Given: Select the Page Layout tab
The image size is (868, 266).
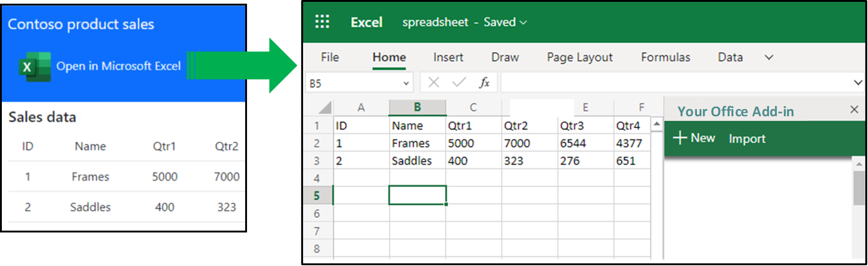Looking at the screenshot, I should pos(580,57).
